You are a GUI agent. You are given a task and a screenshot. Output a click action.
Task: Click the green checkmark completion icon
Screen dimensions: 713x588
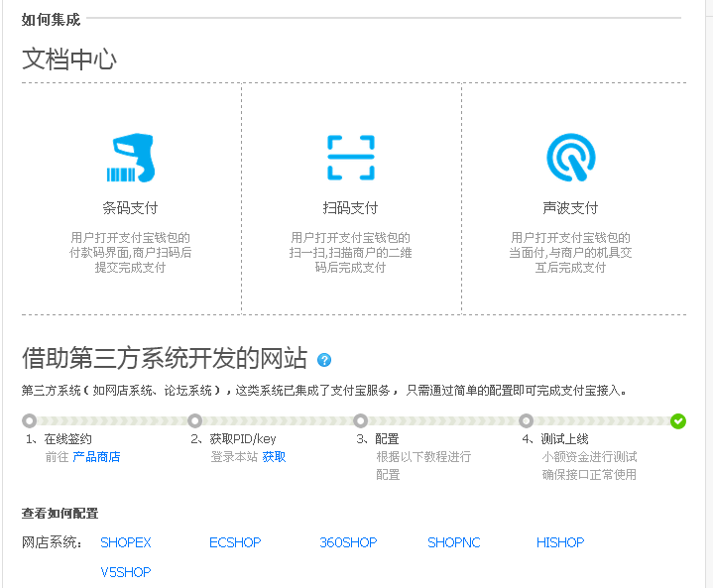pos(678,421)
